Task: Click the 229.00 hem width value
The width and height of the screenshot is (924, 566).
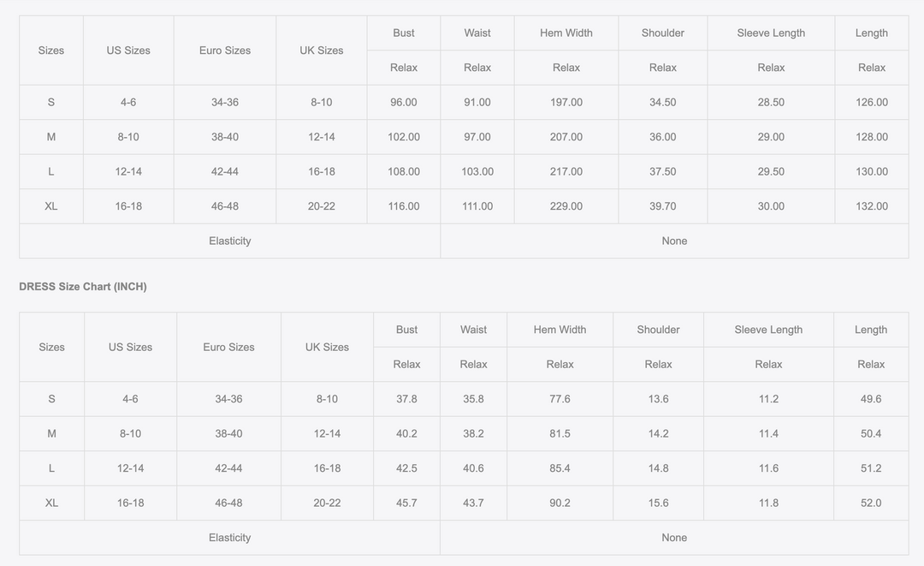Action: (566, 206)
